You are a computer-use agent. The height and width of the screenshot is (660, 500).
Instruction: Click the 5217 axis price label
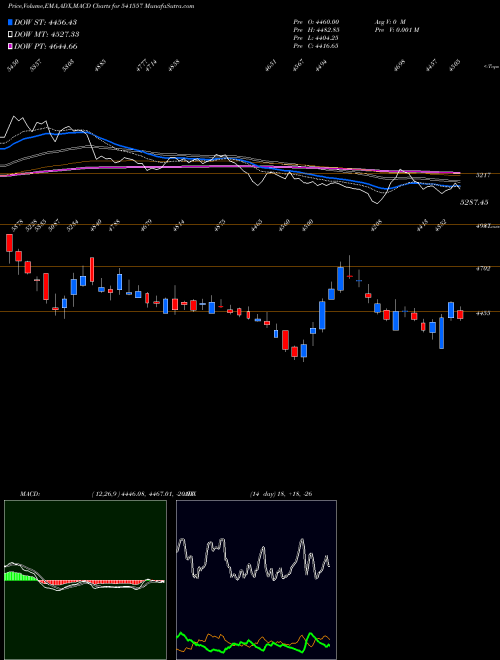coord(482,175)
